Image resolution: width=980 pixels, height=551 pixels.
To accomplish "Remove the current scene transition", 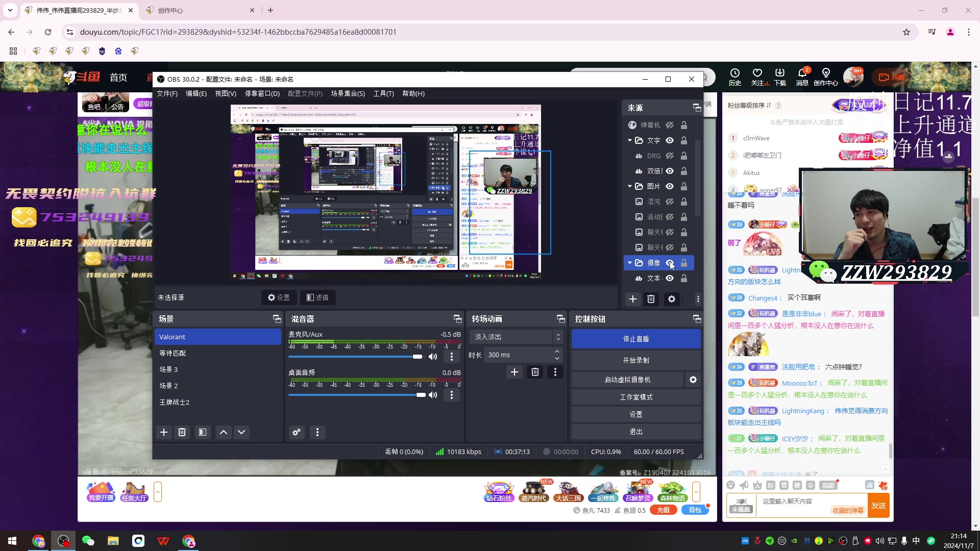I will [x=535, y=372].
